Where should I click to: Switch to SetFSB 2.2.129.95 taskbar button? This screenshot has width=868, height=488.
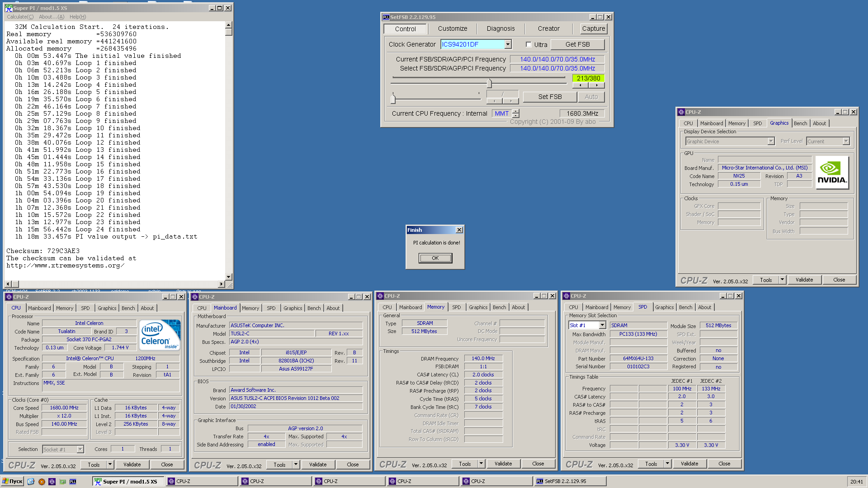click(571, 482)
